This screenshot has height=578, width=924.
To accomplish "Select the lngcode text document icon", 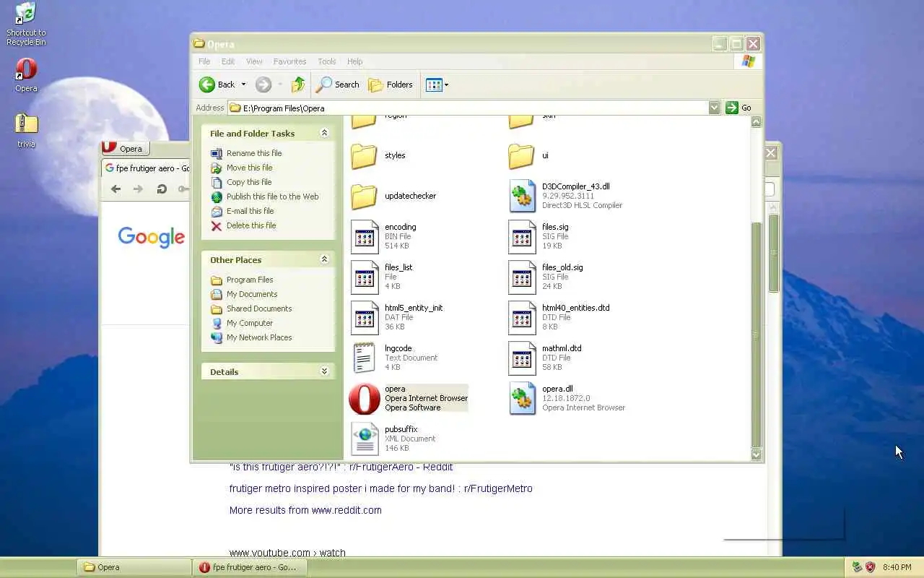I will 365,358.
